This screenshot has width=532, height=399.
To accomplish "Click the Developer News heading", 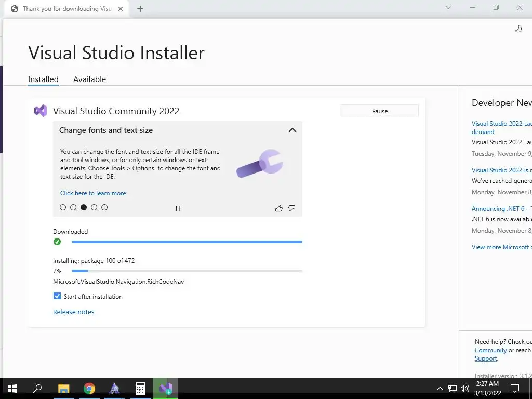I will (502, 103).
